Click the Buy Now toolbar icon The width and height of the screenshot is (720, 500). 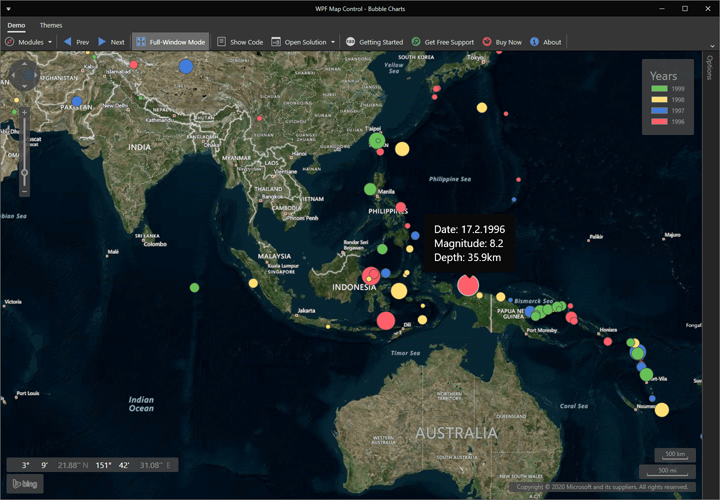487,42
